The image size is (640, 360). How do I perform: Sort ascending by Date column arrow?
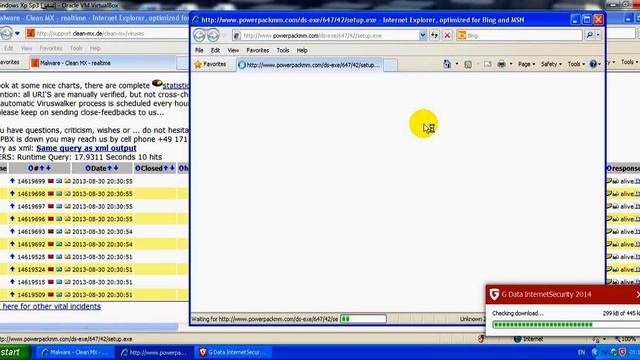(x=109, y=168)
